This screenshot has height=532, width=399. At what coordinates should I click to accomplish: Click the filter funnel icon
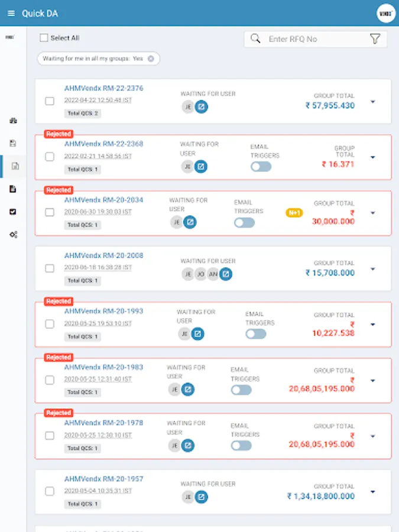(x=375, y=39)
